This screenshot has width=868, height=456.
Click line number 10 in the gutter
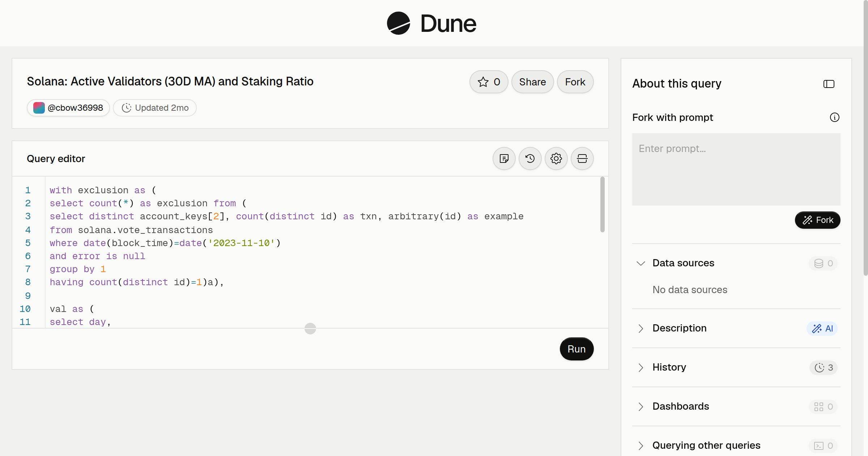(x=25, y=309)
